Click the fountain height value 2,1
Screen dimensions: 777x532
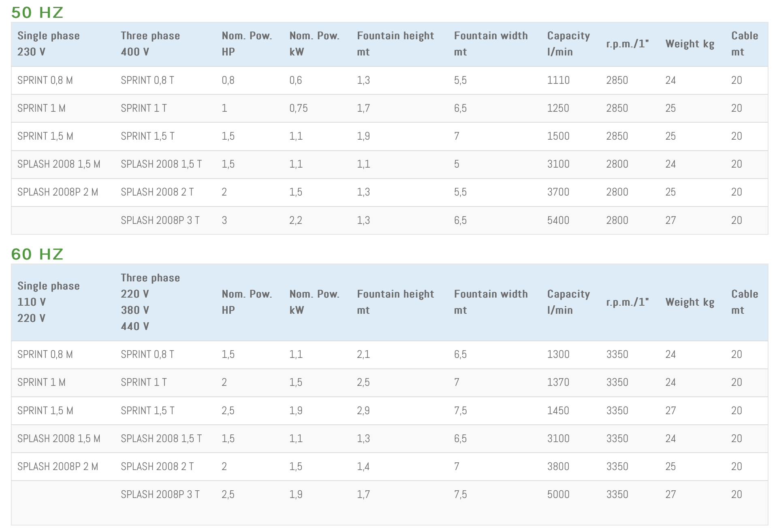coord(363,355)
